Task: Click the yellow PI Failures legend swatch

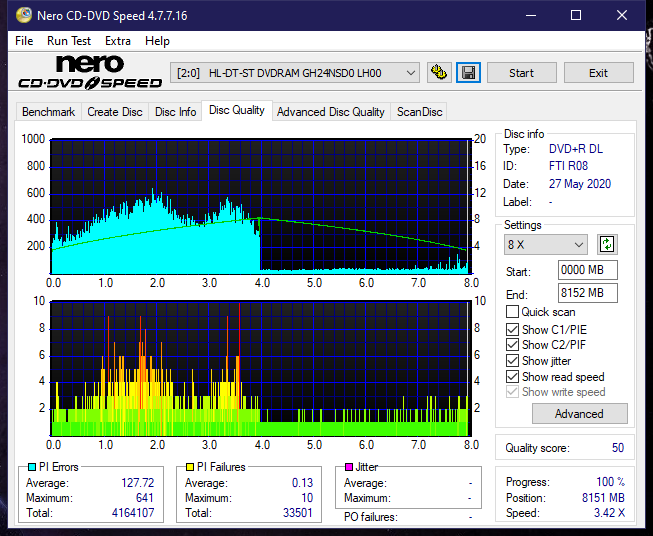Action: pyautogui.click(x=190, y=467)
